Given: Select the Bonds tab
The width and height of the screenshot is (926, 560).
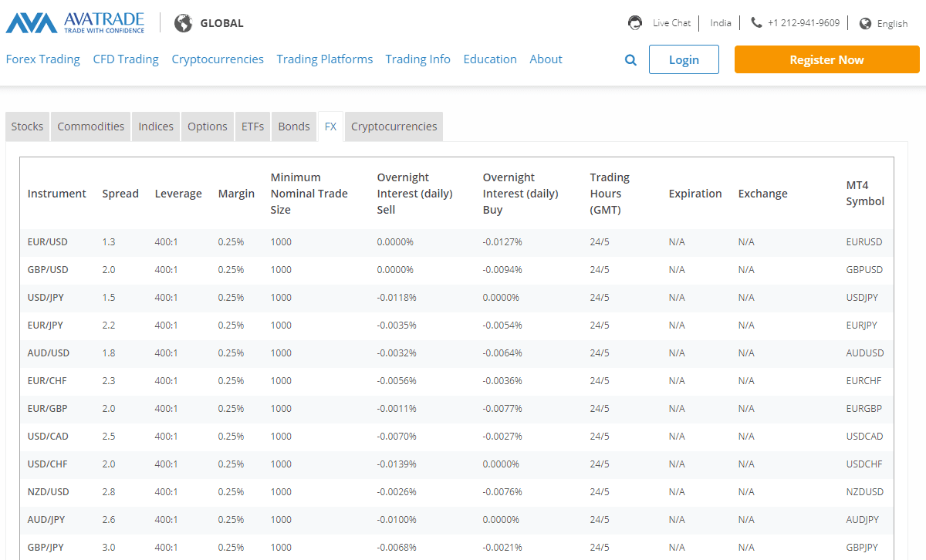Looking at the screenshot, I should pyautogui.click(x=294, y=127).
